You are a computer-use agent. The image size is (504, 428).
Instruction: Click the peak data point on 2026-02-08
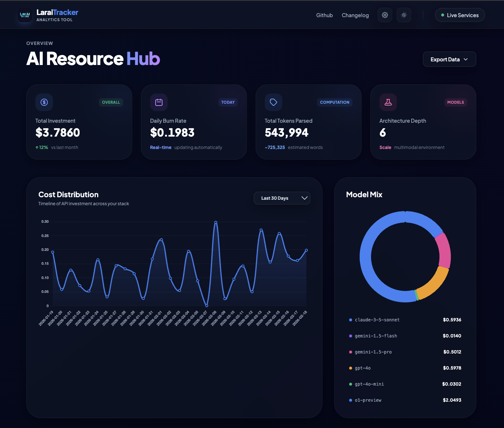point(215,222)
